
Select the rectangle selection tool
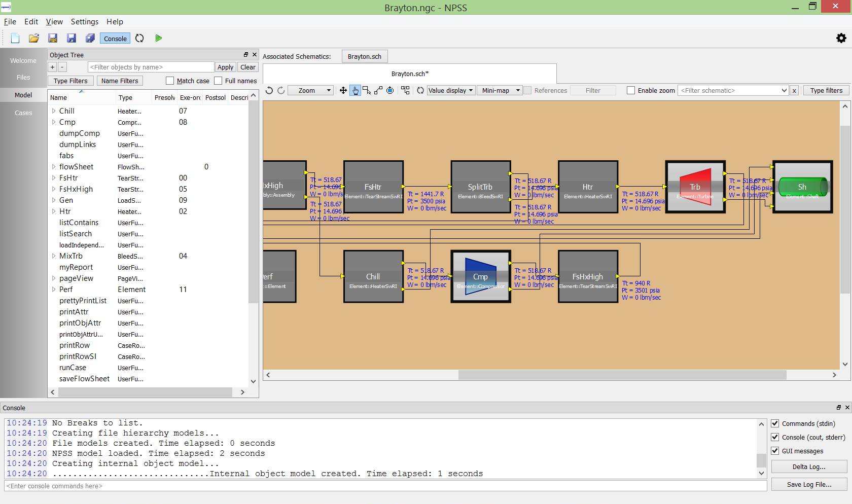click(367, 90)
